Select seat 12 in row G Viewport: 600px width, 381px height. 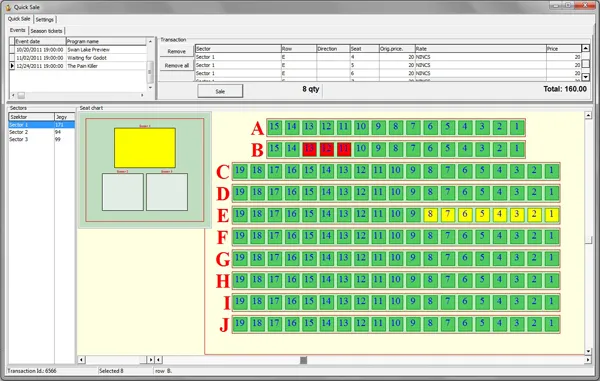click(x=361, y=258)
